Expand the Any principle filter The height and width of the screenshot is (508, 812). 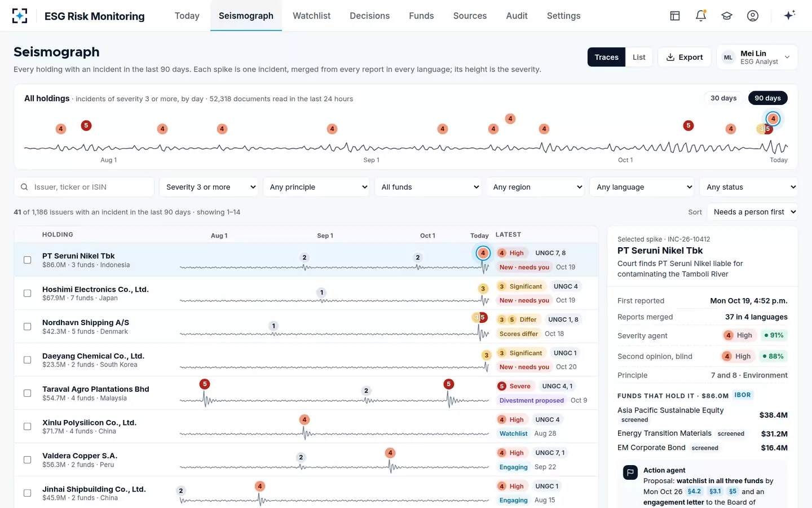click(x=317, y=187)
